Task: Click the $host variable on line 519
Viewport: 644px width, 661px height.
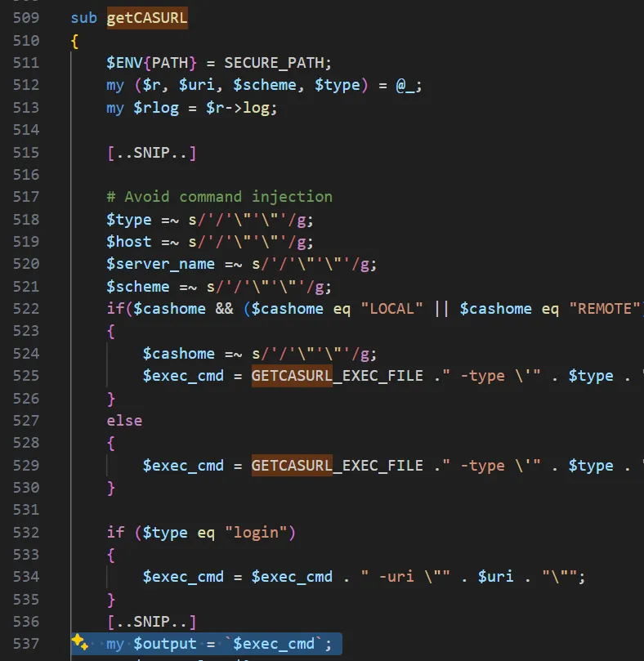Action: pos(129,241)
